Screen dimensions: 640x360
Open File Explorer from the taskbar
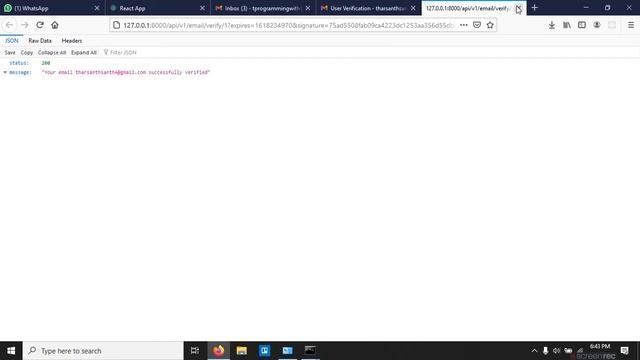242,351
